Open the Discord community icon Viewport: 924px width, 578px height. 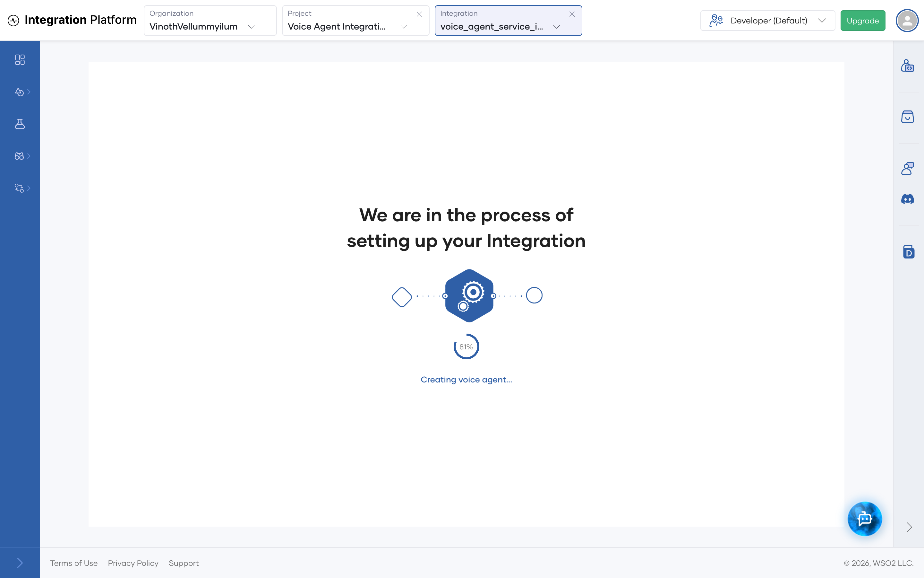click(x=908, y=199)
